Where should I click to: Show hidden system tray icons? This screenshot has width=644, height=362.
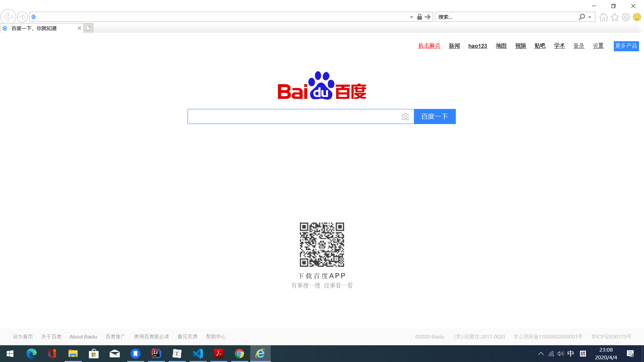click(x=541, y=354)
